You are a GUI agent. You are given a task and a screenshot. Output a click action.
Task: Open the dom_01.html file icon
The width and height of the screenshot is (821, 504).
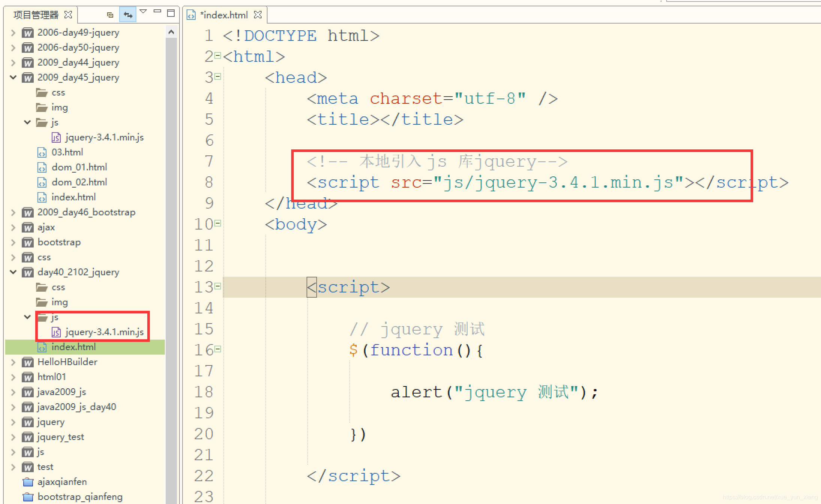(42, 167)
